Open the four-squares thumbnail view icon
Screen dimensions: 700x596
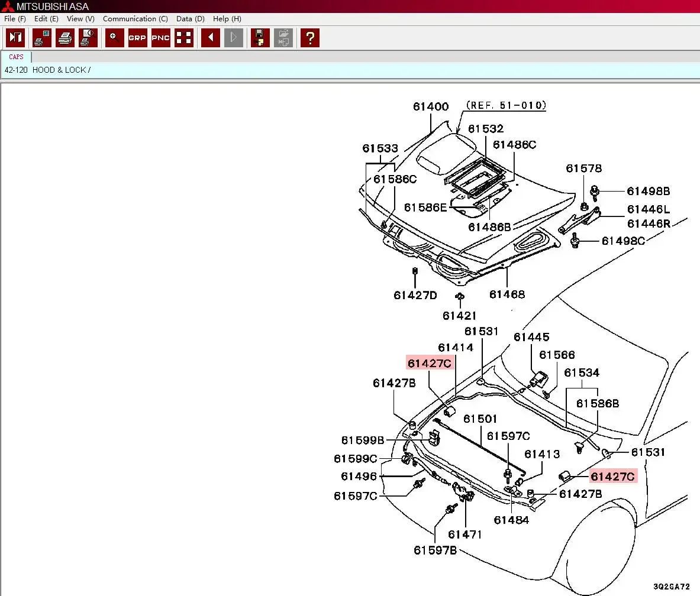184,38
